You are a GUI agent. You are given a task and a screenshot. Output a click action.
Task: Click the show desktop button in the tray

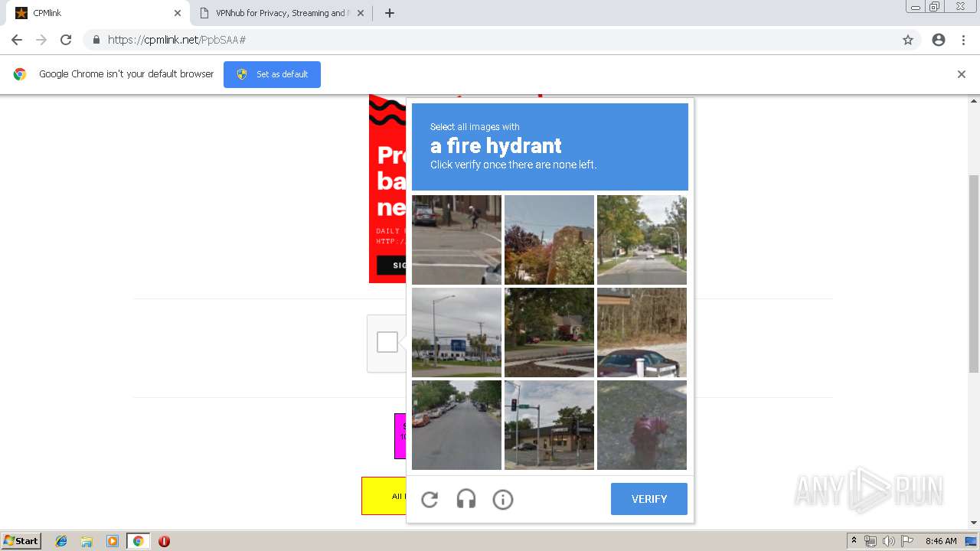972,541
